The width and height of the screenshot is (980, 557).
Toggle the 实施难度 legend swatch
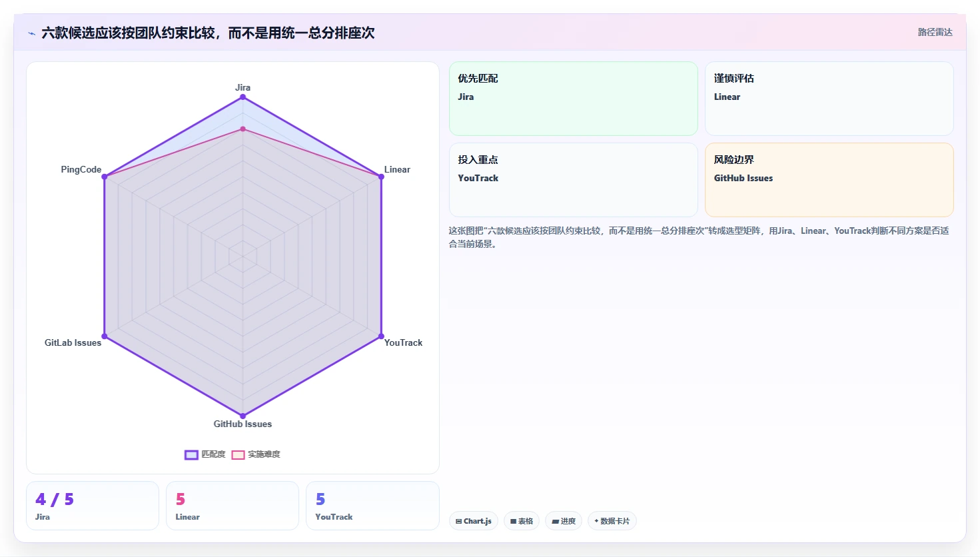click(238, 455)
